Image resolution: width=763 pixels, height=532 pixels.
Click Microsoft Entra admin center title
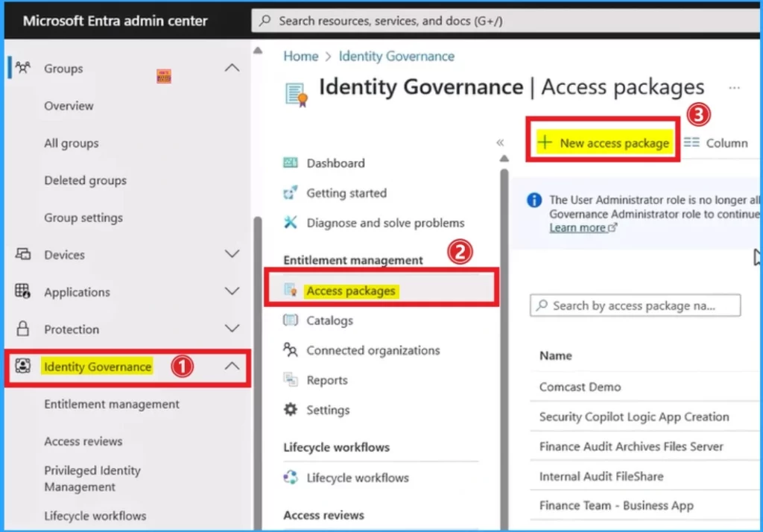pos(115,20)
